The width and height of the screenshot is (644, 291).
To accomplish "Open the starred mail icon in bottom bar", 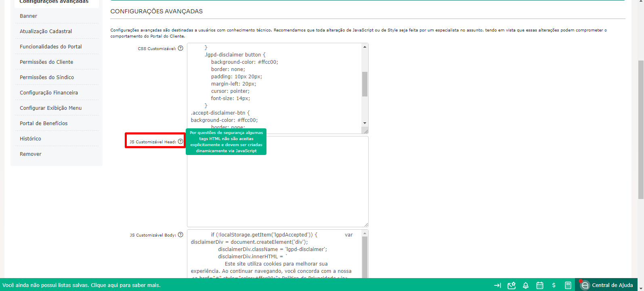I will coord(512,285).
